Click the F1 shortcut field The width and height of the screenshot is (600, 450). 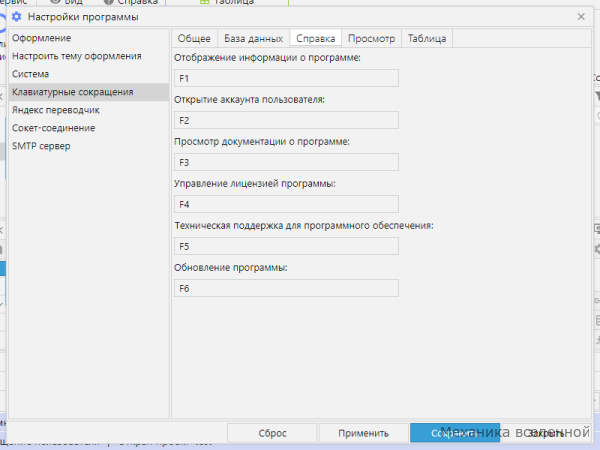(286, 78)
